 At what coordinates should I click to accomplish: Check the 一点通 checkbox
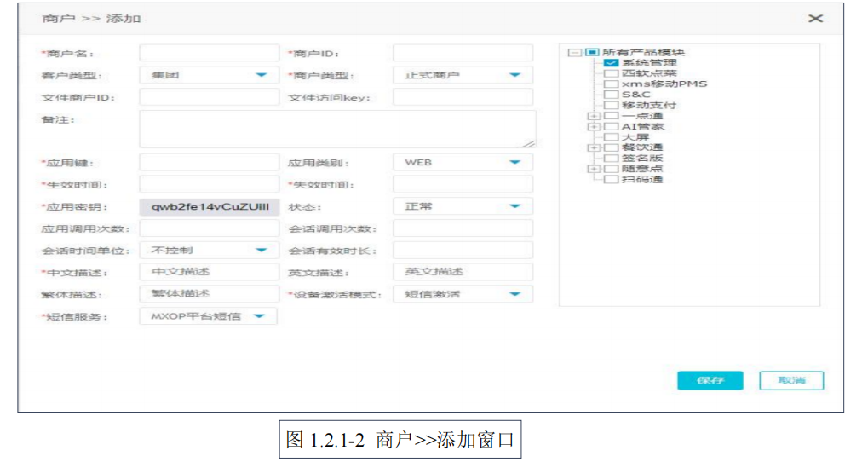[611, 116]
